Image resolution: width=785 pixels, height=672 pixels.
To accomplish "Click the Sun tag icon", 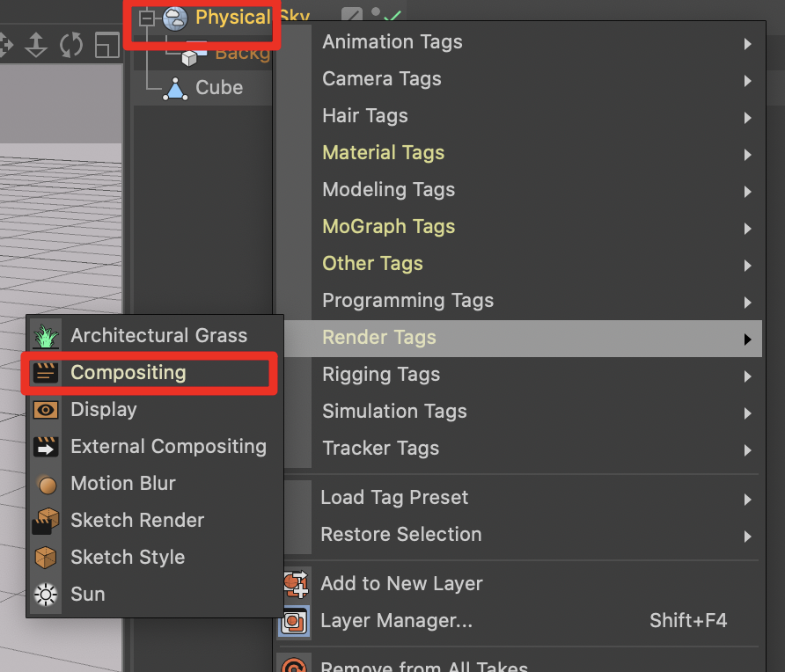I will 46,595.
